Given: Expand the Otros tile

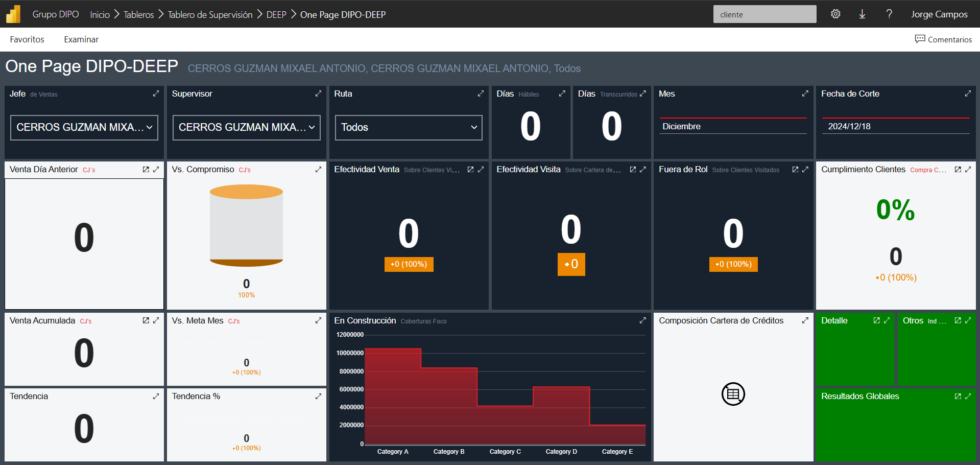Looking at the screenshot, I should [968, 320].
